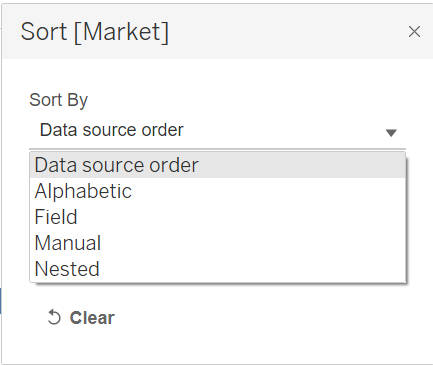Close the Sort [Market] dialog

pyautogui.click(x=414, y=32)
